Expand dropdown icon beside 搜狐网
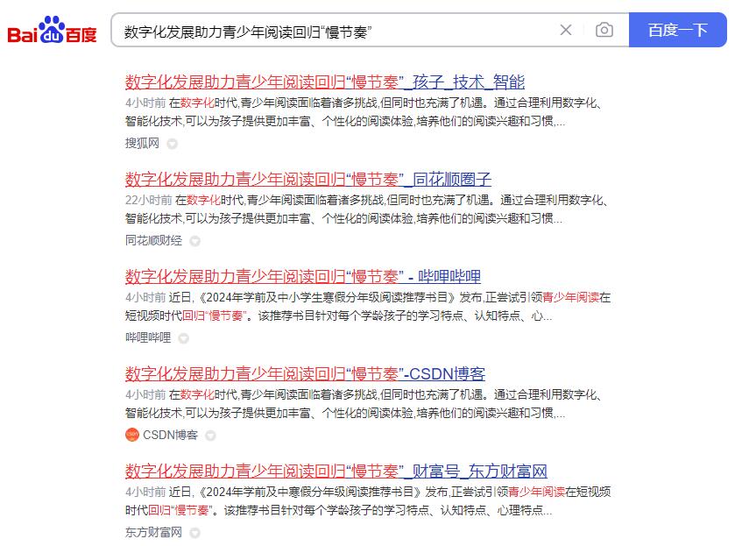The height and width of the screenshot is (546, 756). tap(172, 144)
